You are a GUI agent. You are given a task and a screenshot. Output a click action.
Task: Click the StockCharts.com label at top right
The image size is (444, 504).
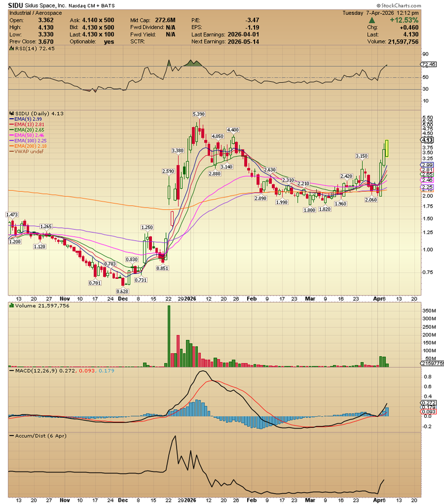pyautogui.click(x=399, y=6)
